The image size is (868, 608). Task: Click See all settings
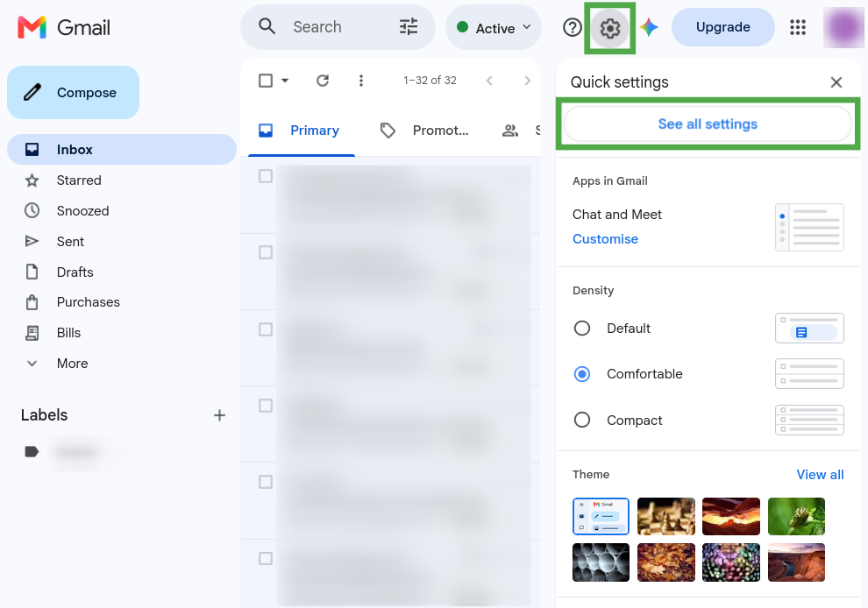[708, 124]
